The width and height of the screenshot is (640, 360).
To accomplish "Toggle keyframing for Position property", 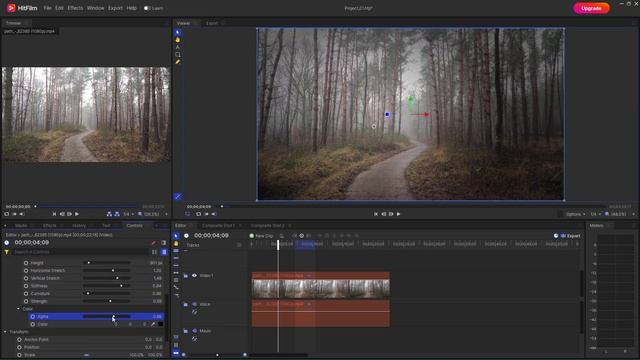I will pyautogui.click(x=19, y=347).
